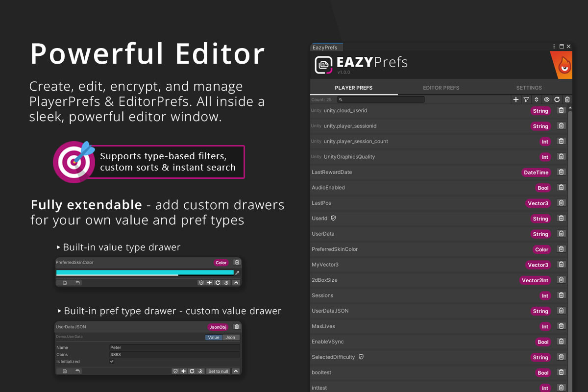Click the Set to null button

(x=219, y=371)
